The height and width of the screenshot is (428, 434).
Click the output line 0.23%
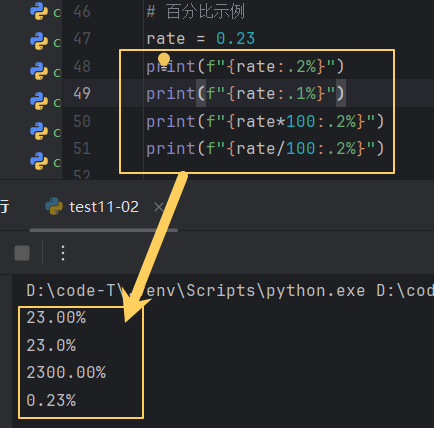click(x=51, y=400)
